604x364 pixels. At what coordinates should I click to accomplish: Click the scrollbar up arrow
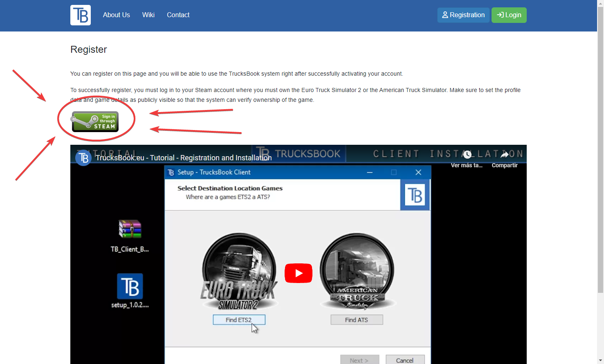point(600,3)
